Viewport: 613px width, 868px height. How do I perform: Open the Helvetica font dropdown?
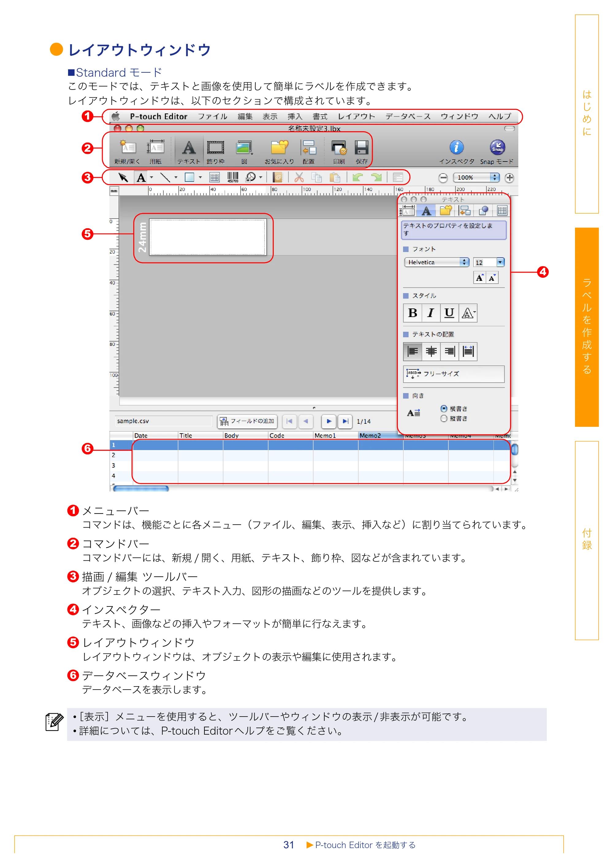(436, 262)
